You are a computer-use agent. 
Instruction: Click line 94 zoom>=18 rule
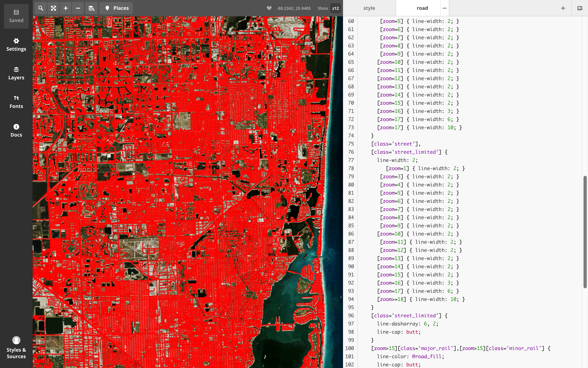pos(421,299)
